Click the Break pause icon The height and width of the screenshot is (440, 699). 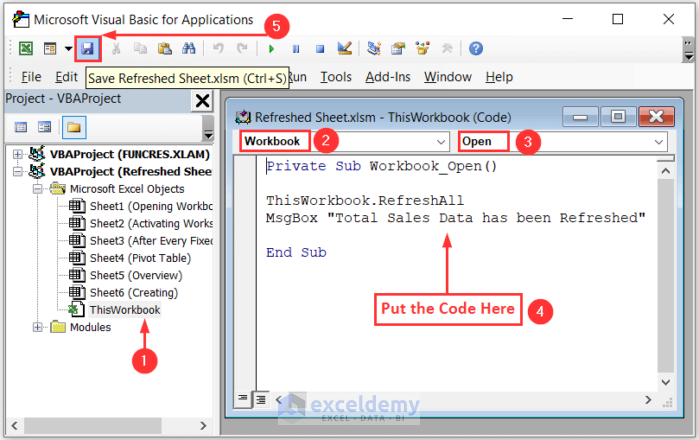click(296, 49)
